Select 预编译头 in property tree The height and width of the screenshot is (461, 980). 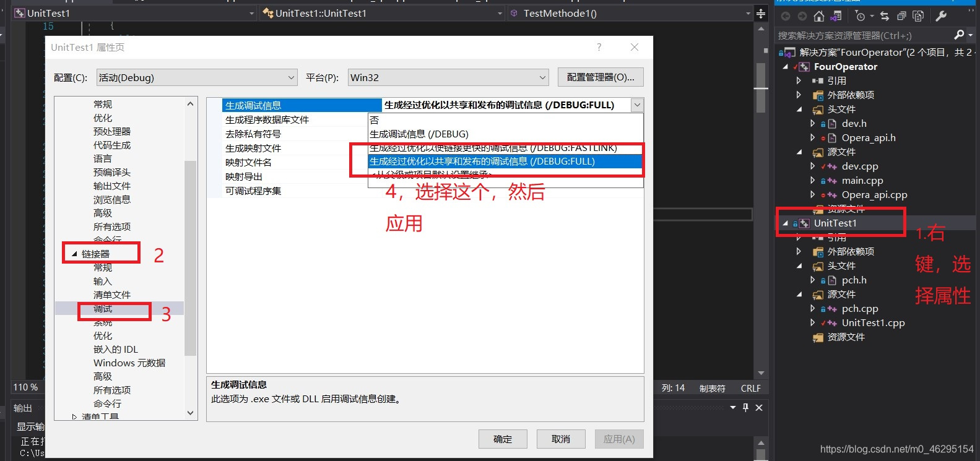click(x=112, y=173)
